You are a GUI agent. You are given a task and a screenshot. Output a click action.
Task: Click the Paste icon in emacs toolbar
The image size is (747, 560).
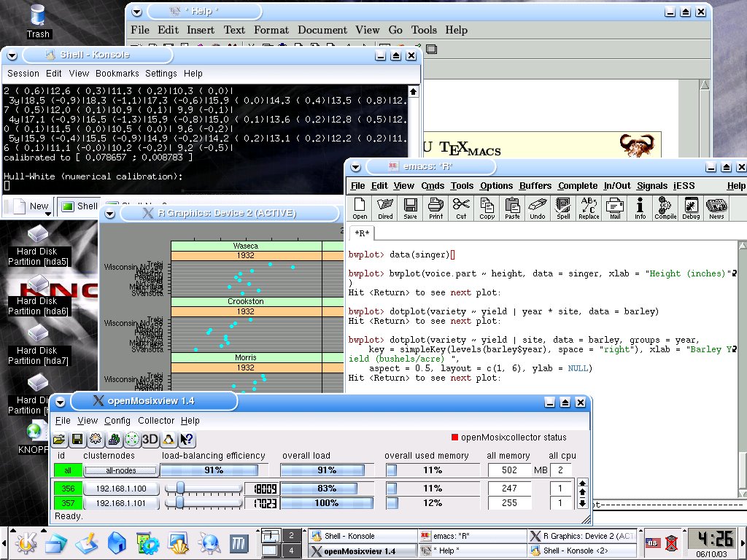[512, 208]
